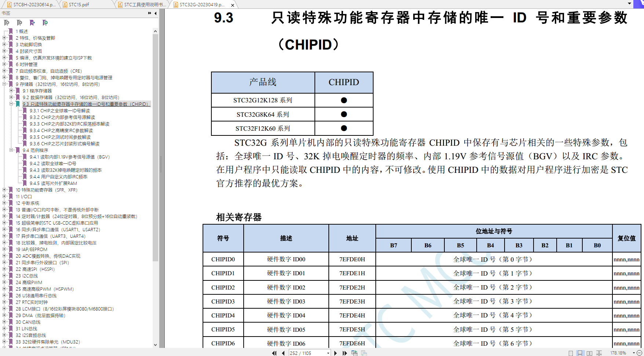Open bookmark '19 IAP/EEPROM'
Screen dimensions: 644x356
coord(31,249)
